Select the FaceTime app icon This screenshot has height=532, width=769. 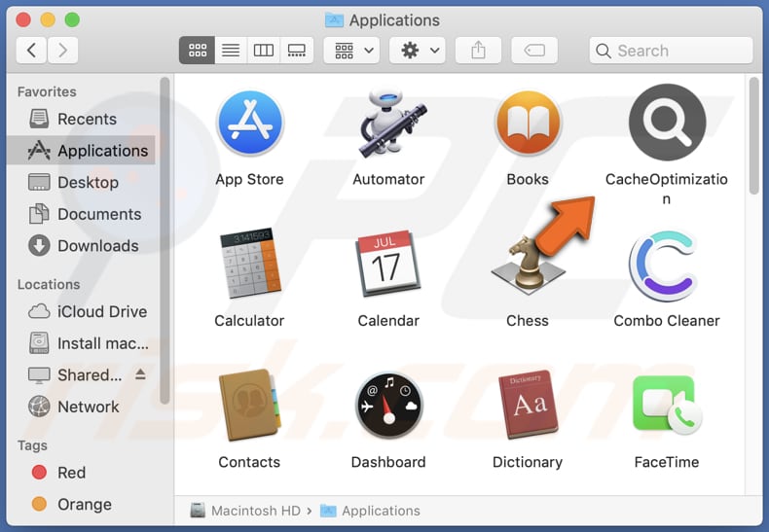coord(667,405)
